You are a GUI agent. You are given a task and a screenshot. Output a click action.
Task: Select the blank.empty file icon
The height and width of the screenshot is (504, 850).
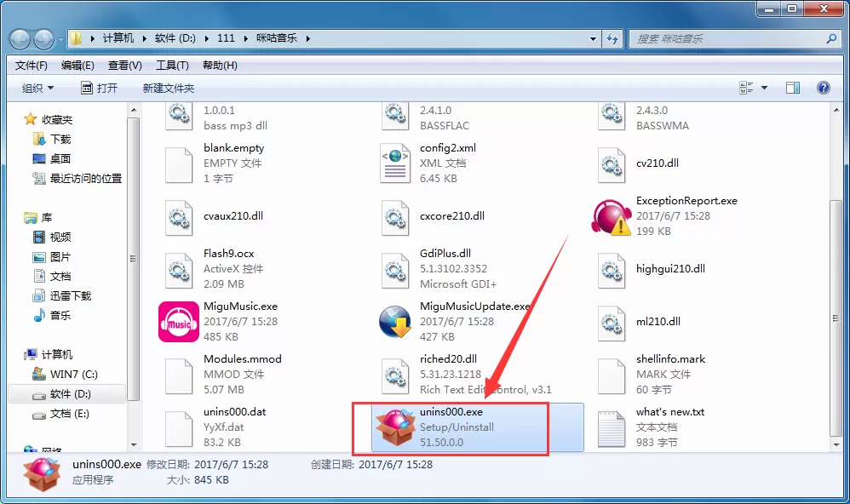coord(179,165)
